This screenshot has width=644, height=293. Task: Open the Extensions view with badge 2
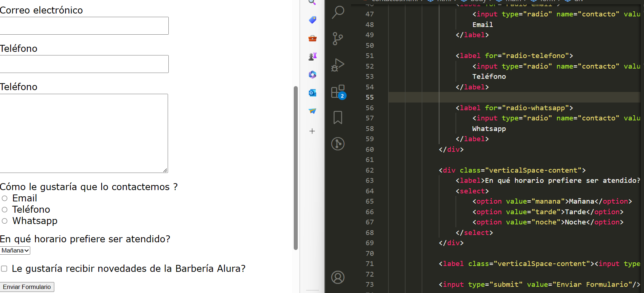pos(338,92)
